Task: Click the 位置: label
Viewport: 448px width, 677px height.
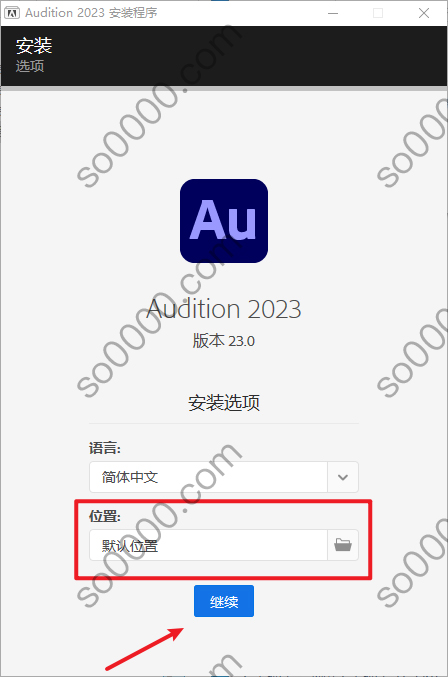Action: click(x=105, y=516)
